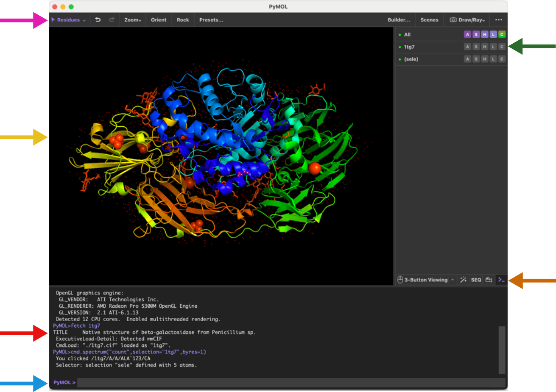Expand the Zoom dropdown
Image resolution: width=556 pixels, height=392 pixels.
click(132, 19)
